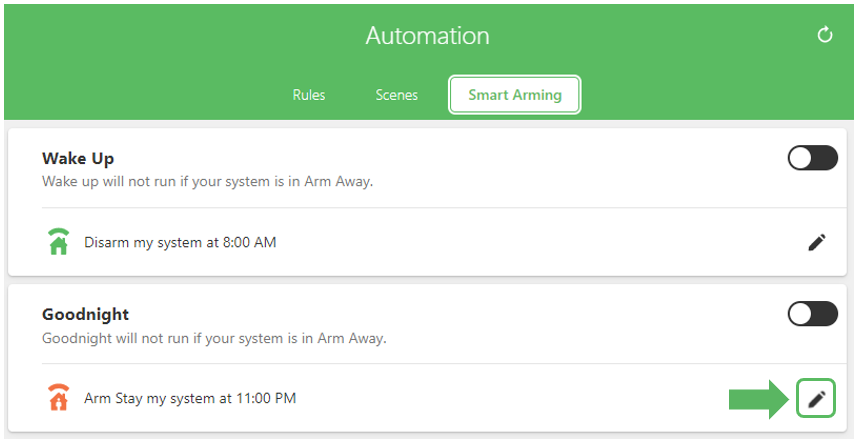Open the Goodnight Arm Stay edit pencil

click(x=816, y=399)
